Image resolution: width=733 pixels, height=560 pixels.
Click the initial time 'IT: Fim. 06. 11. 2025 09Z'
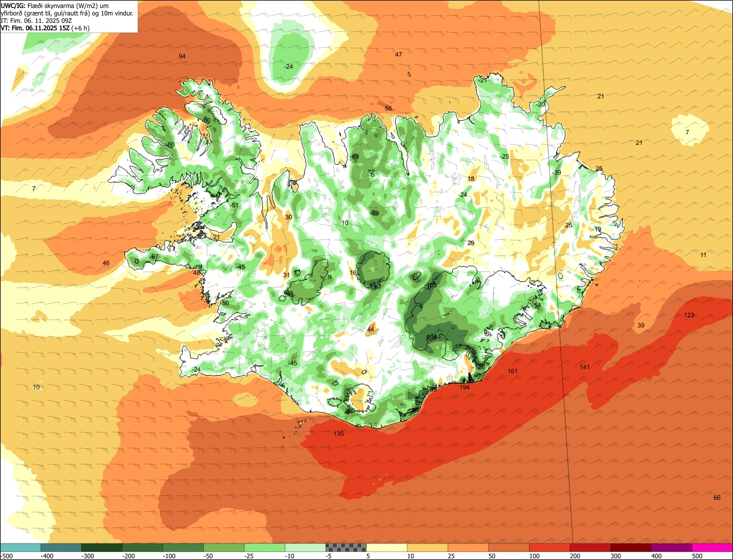click(36, 20)
